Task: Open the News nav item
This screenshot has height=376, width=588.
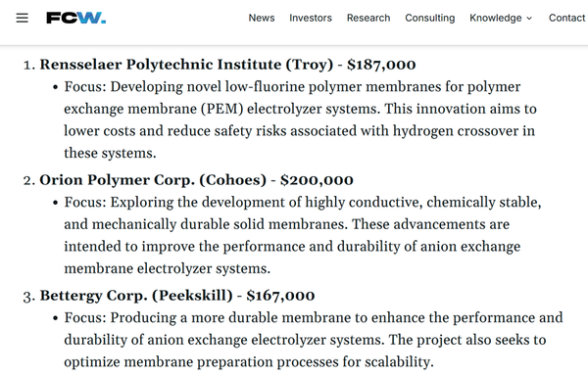Action: pyautogui.click(x=262, y=18)
